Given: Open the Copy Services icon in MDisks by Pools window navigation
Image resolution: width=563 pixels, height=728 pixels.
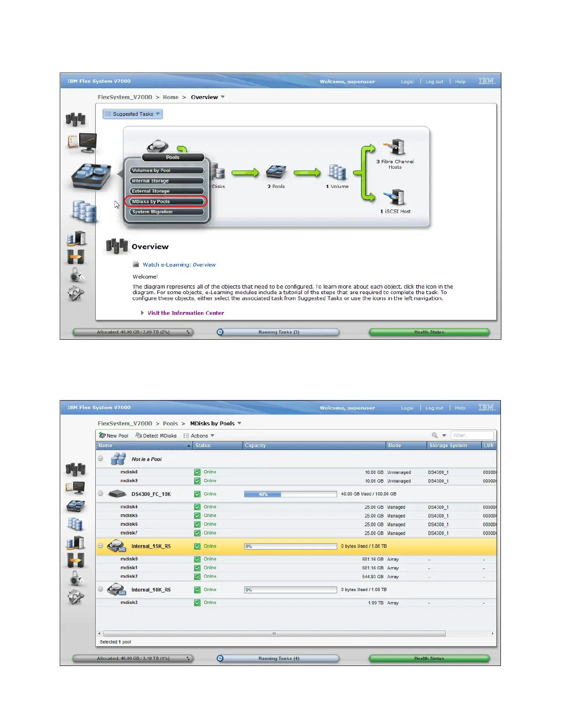Looking at the screenshot, I should (76, 560).
